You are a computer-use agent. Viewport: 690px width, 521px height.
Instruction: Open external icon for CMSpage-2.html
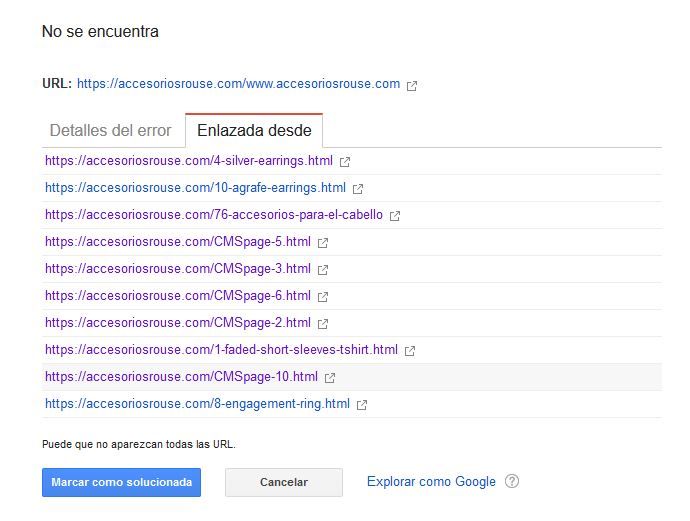pos(323,324)
